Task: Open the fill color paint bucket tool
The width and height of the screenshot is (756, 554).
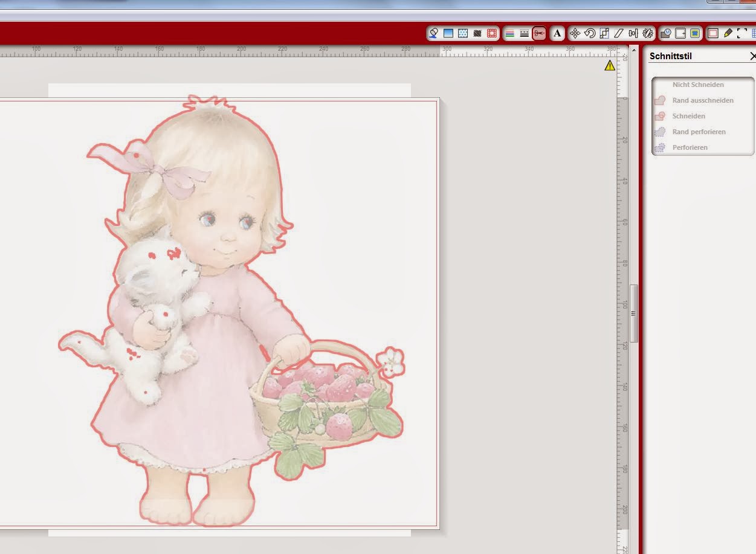Action: (433, 33)
